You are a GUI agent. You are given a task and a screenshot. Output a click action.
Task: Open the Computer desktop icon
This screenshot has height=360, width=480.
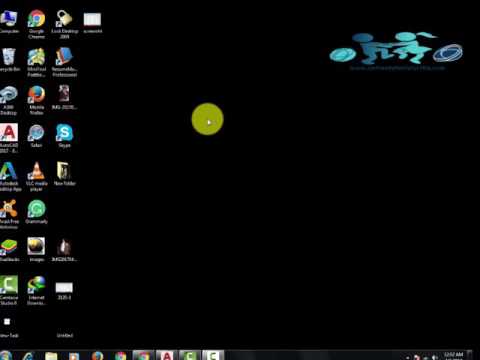pos(9,22)
